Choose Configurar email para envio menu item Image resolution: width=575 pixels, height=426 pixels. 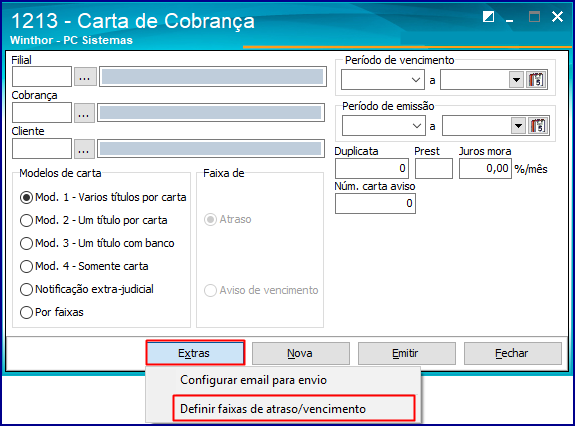253,380
